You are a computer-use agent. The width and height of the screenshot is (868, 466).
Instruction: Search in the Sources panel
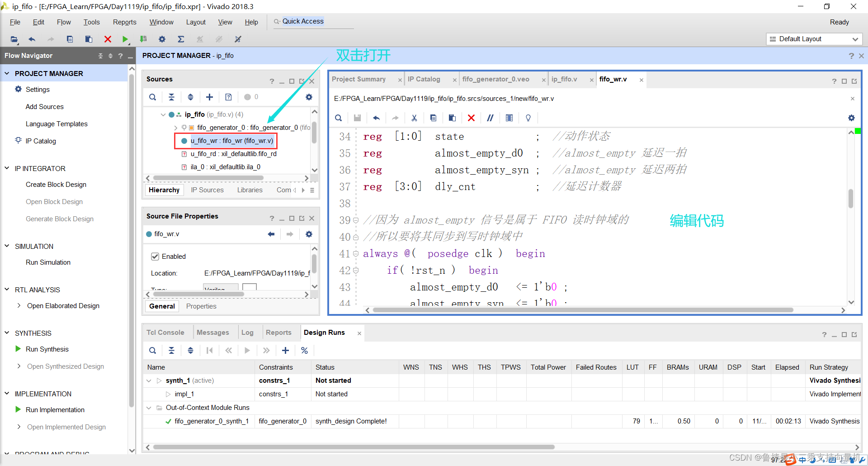153,97
